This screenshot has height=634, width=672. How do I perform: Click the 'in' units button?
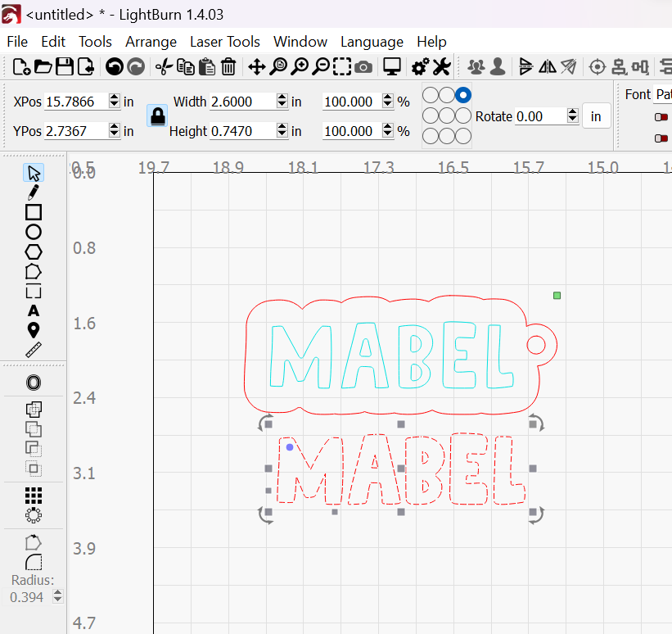click(x=596, y=116)
